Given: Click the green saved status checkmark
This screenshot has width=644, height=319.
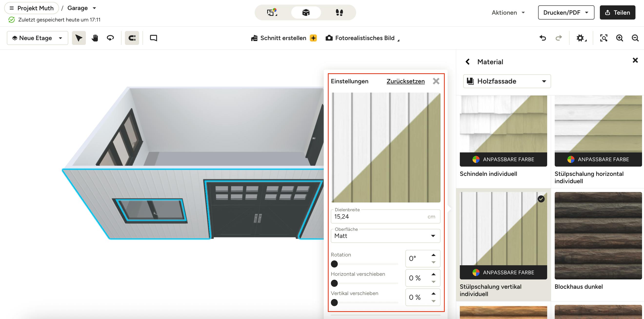Looking at the screenshot, I should pos(11,20).
